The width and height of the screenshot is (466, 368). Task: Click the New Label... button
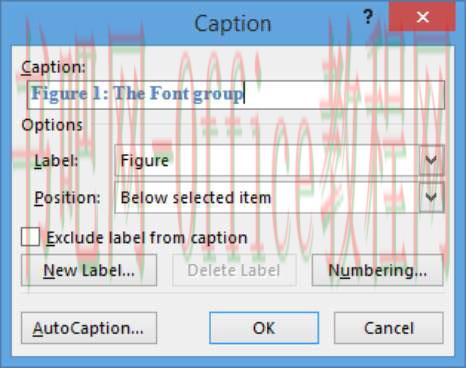click(x=89, y=270)
